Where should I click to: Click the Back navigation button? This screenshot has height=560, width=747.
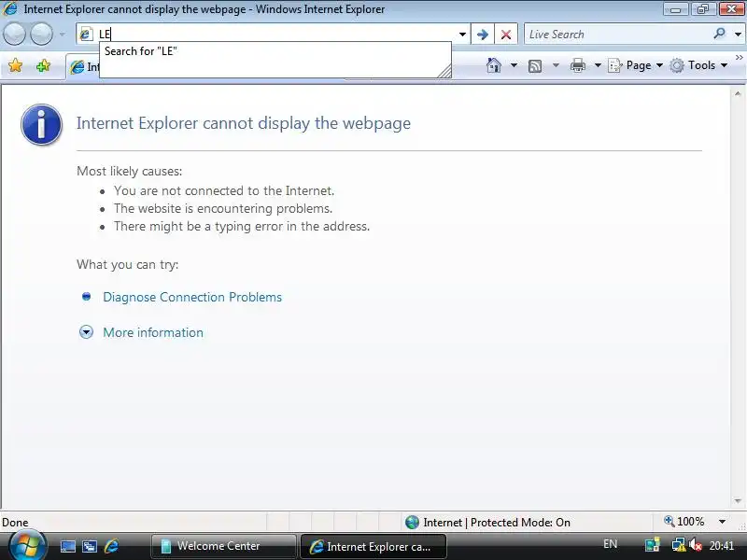[14, 35]
